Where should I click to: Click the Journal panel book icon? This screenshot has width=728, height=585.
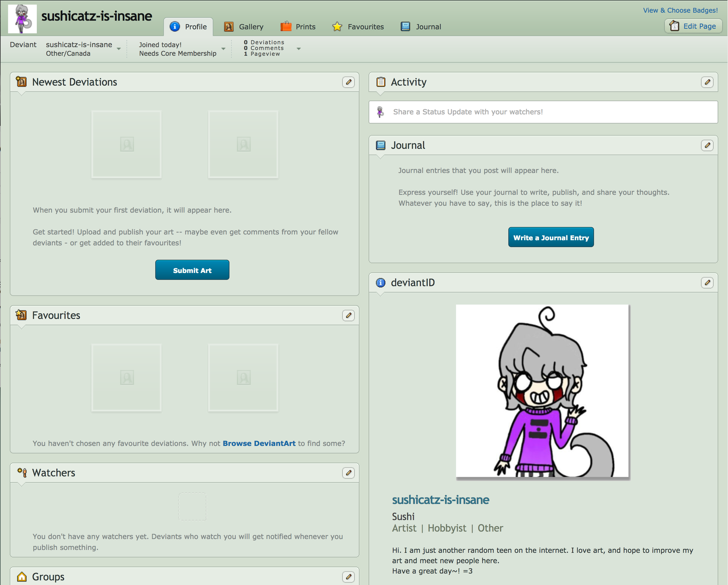click(x=381, y=145)
